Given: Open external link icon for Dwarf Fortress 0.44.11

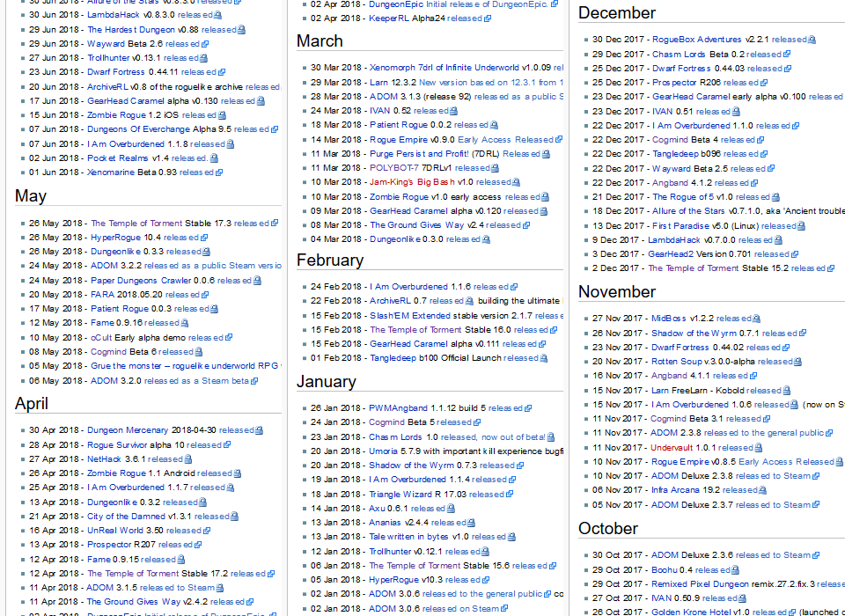Looking at the screenshot, I should [x=222, y=72].
